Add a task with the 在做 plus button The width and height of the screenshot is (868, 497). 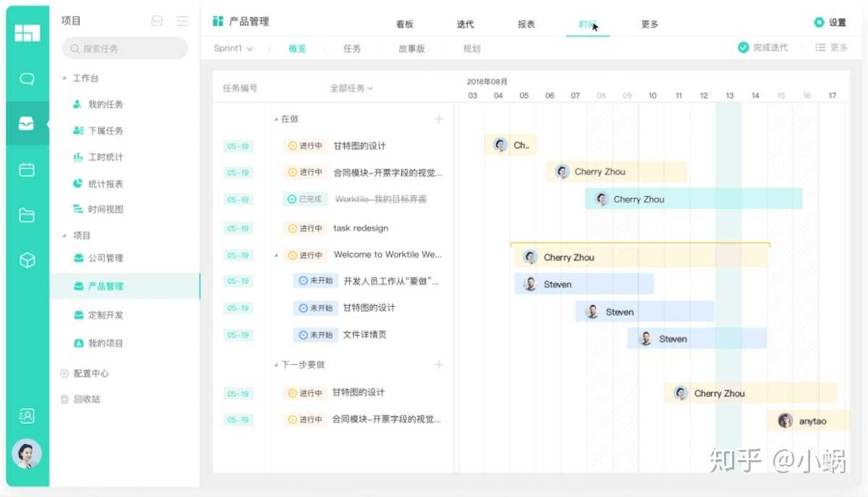tap(438, 119)
